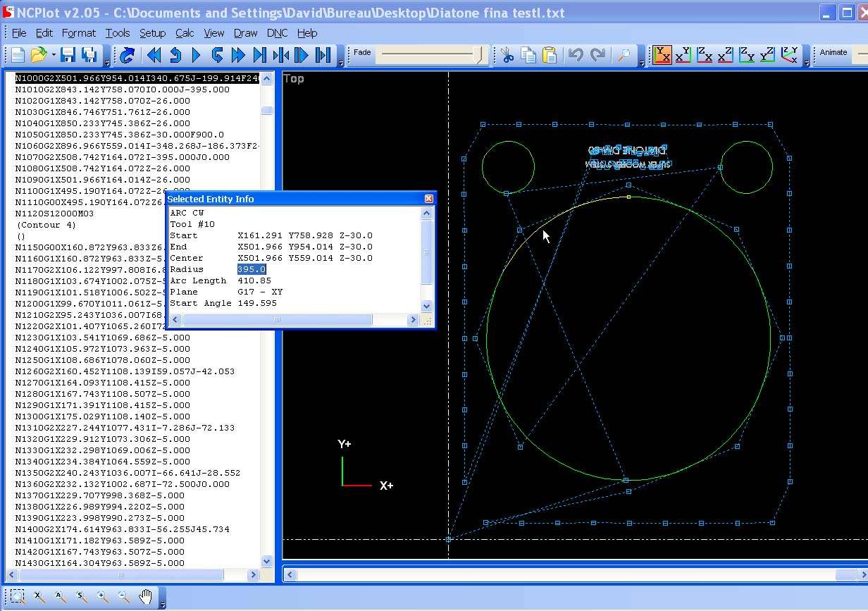
Task: Switch to the Z-X plane view button
Action: (x=705, y=55)
